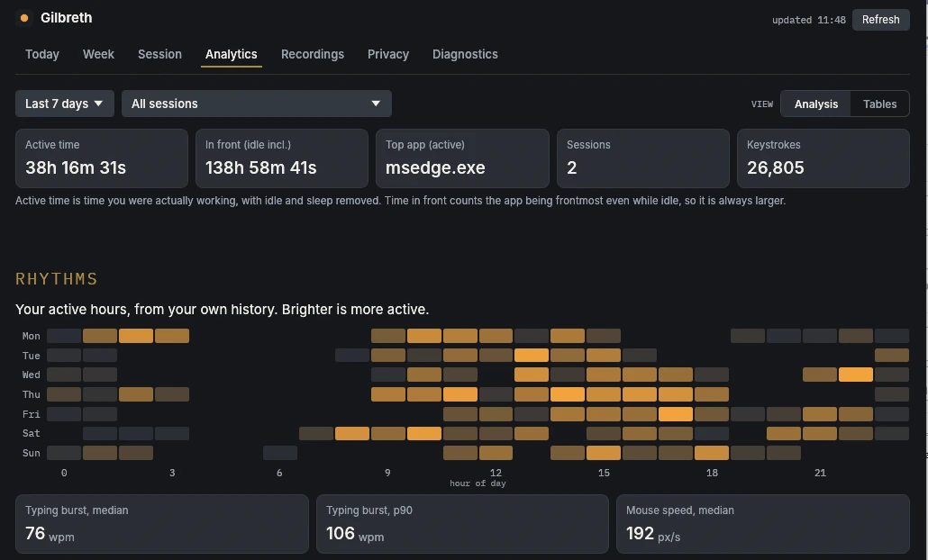Expand the All sessions dropdown
This screenshot has width=928, height=560.
pos(256,104)
